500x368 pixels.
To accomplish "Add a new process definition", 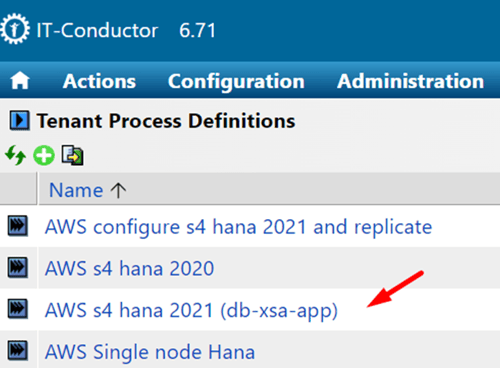I will tap(44, 155).
